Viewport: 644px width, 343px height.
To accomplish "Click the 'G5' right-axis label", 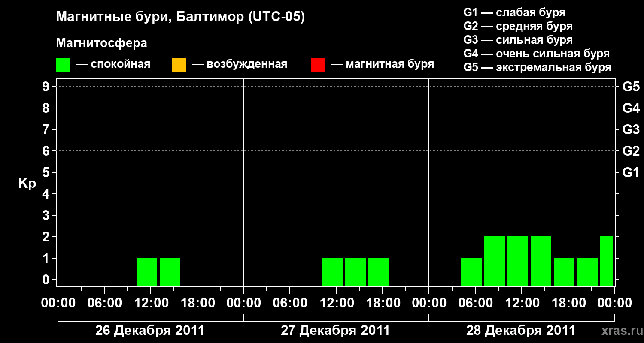I will [631, 87].
